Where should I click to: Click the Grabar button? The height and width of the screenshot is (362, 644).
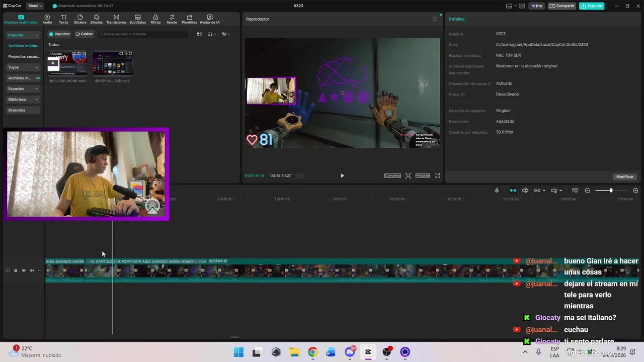point(85,34)
